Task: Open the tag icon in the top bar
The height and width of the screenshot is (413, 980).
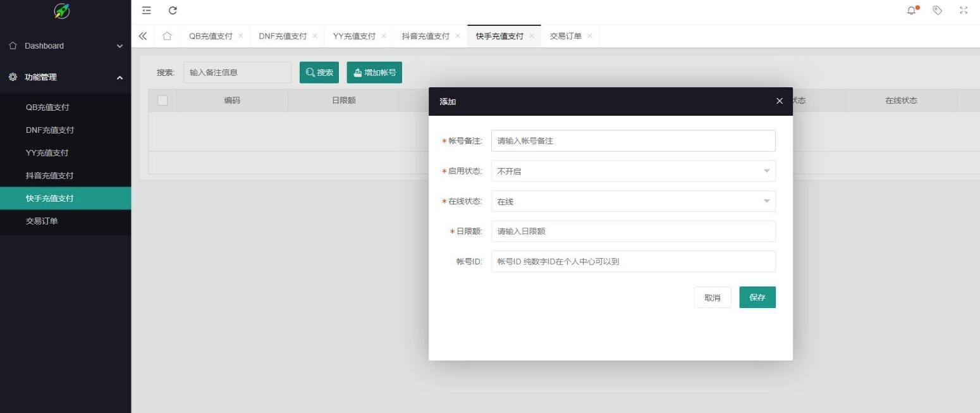Action: click(x=937, y=11)
